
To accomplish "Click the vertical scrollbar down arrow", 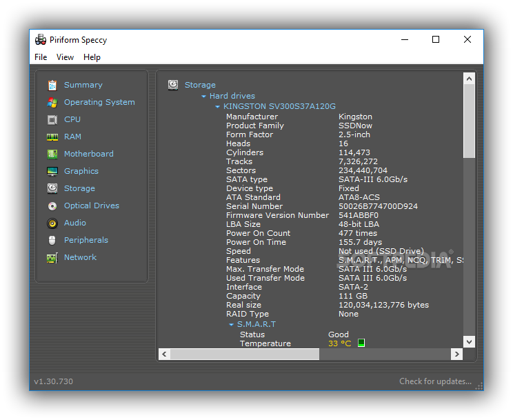I will pyautogui.click(x=469, y=342).
